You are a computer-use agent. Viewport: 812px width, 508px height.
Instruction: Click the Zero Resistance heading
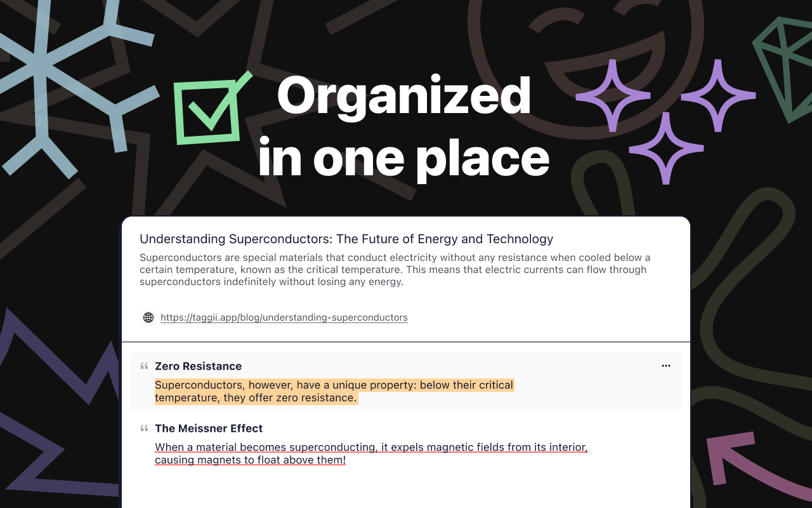click(x=199, y=366)
